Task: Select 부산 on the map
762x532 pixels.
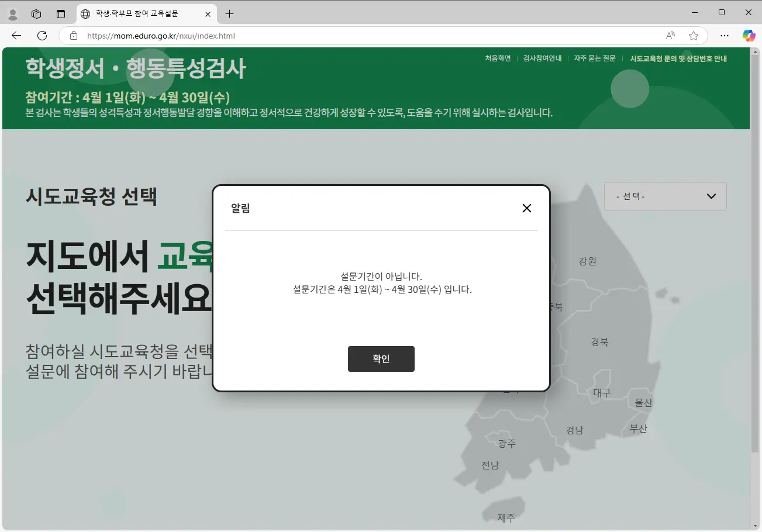Action: click(638, 429)
